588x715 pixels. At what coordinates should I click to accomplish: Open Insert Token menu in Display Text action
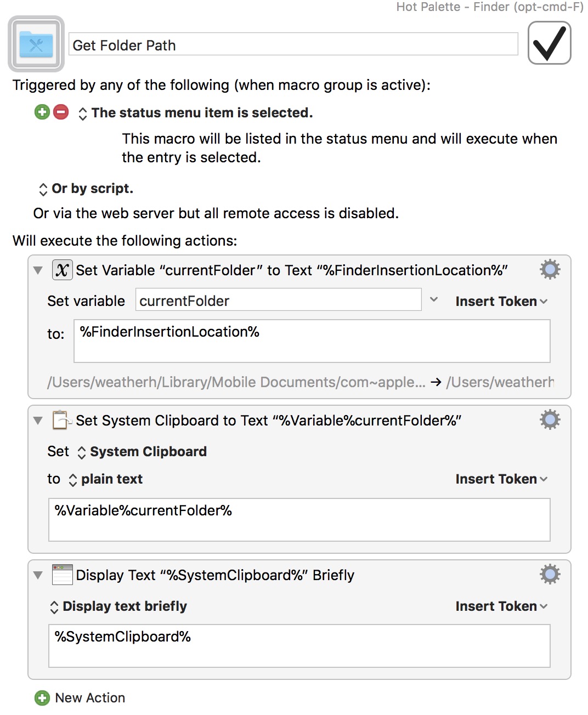pyautogui.click(x=501, y=606)
